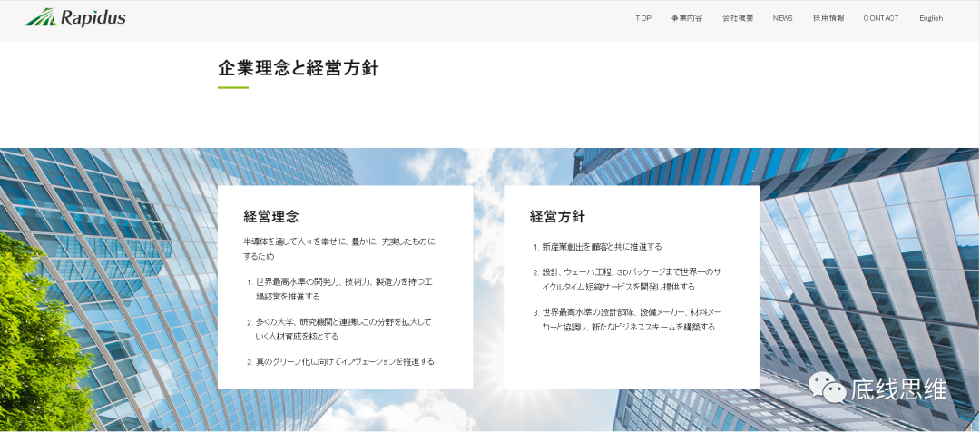Open the NEWS menu item

click(x=782, y=18)
